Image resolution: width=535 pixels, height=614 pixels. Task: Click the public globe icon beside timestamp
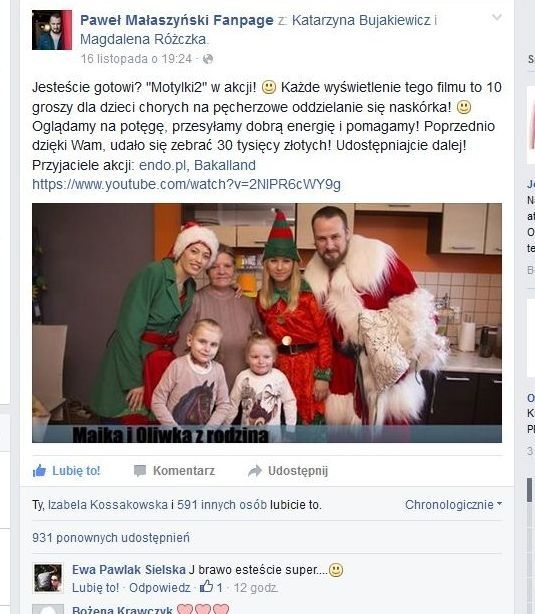[x=208, y=59]
